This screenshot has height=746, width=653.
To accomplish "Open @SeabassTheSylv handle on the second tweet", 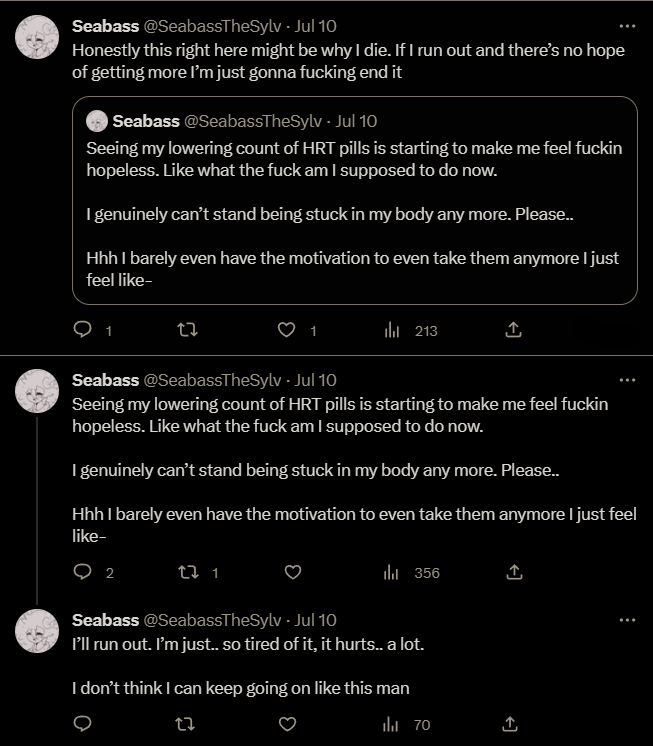I will (214, 380).
